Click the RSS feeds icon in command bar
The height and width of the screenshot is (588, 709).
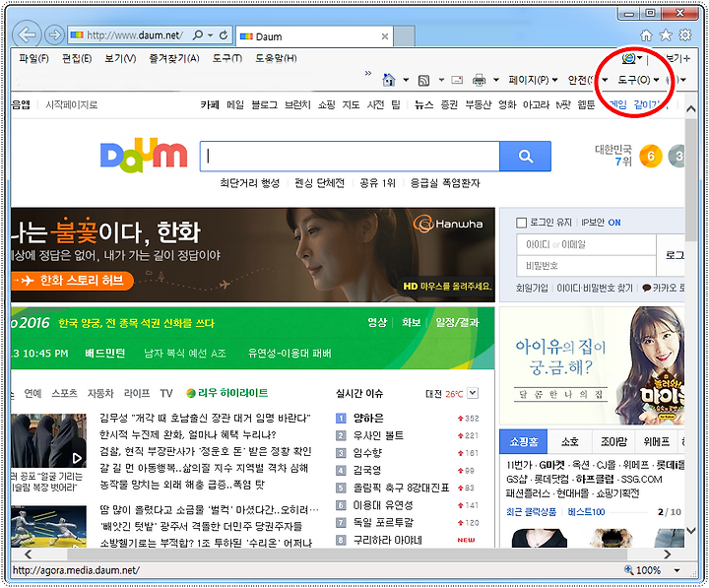click(423, 81)
